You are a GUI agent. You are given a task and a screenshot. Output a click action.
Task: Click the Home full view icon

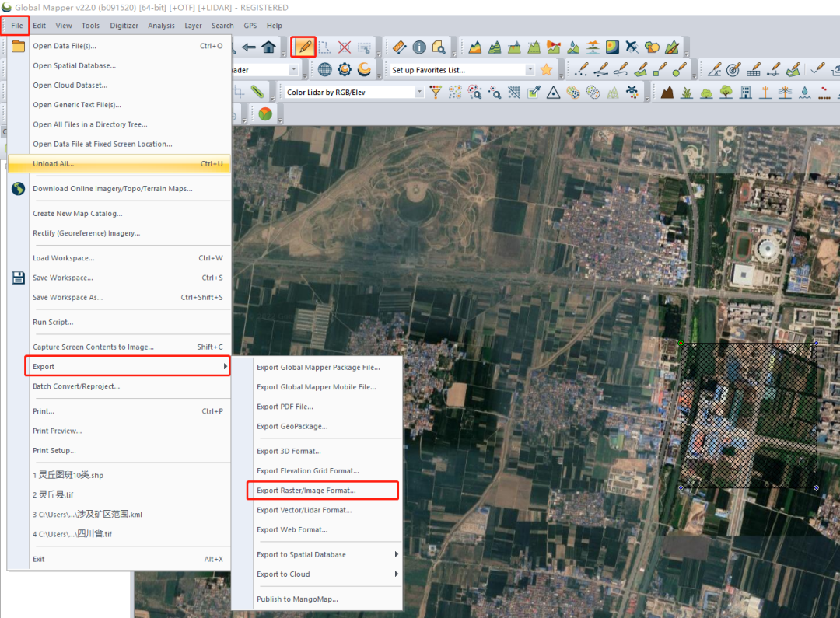(x=269, y=47)
